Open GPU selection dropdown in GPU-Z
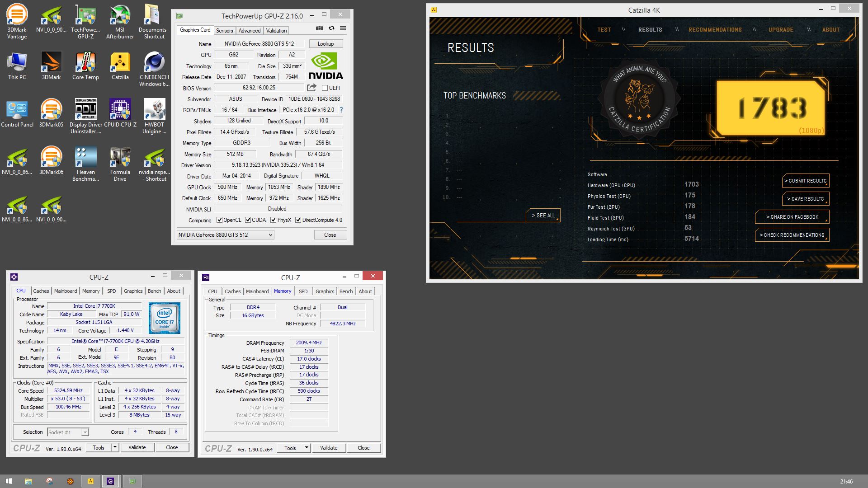Screen dimensions: 868x488 [x=225, y=235]
